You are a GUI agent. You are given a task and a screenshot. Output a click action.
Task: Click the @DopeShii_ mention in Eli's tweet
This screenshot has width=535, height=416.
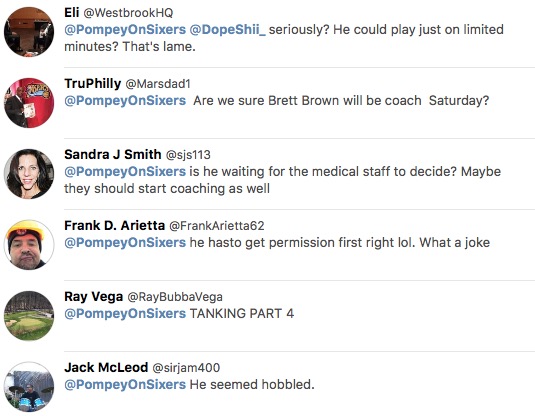[227, 30]
